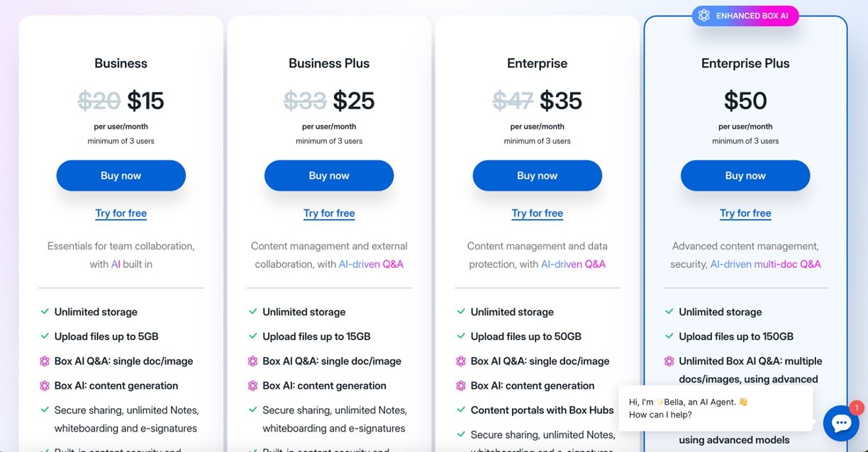Click Box AI icon next to Enterprise content generation

[x=461, y=386]
